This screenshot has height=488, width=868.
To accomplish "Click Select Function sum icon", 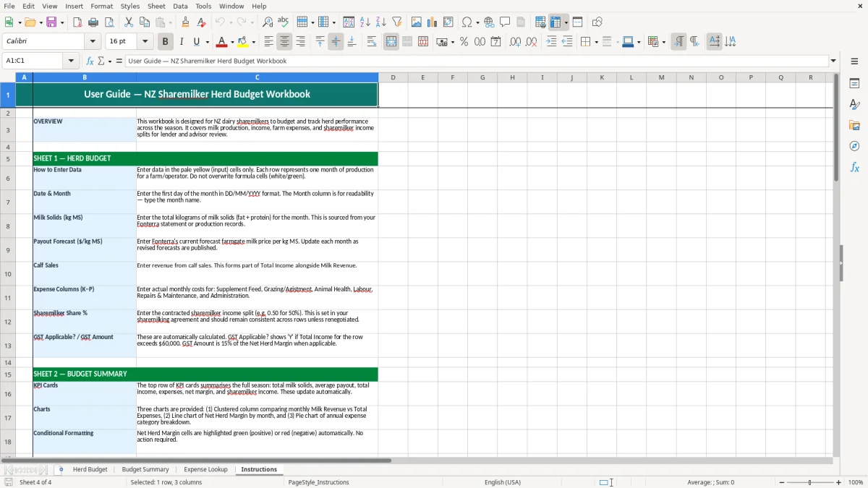I will coord(101,61).
